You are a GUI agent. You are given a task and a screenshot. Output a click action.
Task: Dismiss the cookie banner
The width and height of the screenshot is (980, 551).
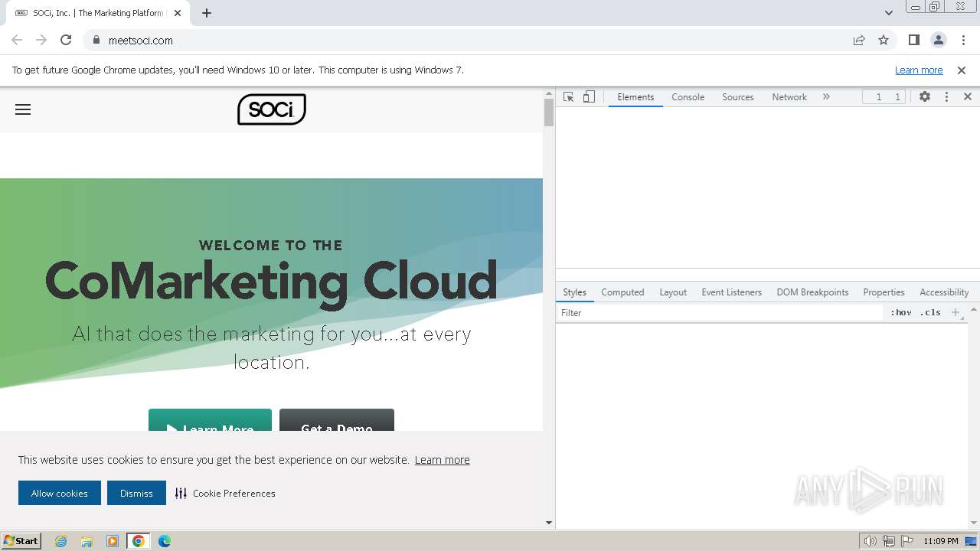click(136, 493)
